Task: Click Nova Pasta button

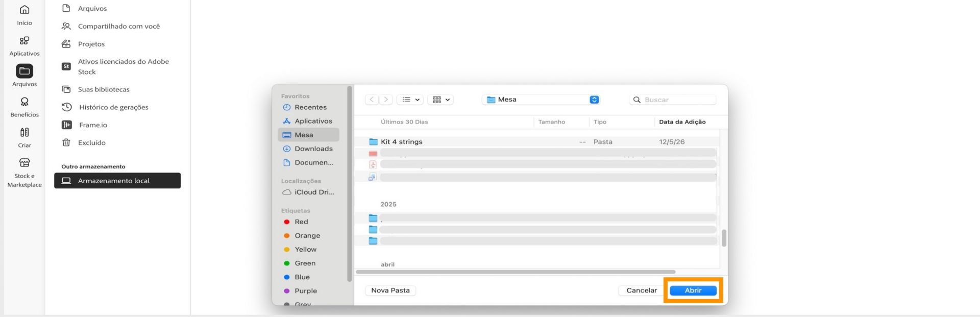Action: pyautogui.click(x=390, y=290)
